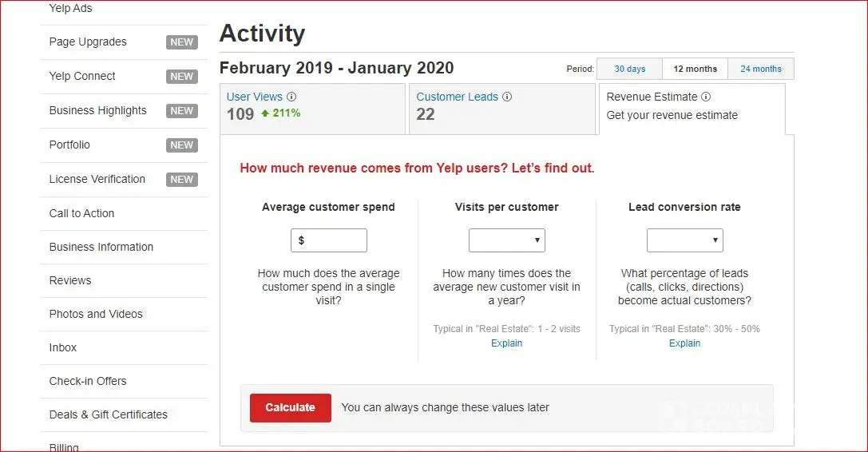Go to Deals & Gift Certificates
Screen dimensions: 868x452
click(x=109, y=414)
